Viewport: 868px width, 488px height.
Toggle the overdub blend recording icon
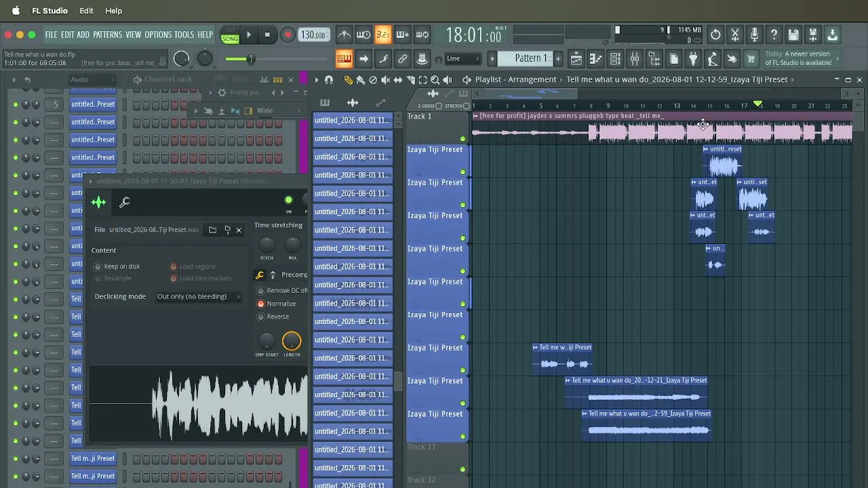pos(402,35)
